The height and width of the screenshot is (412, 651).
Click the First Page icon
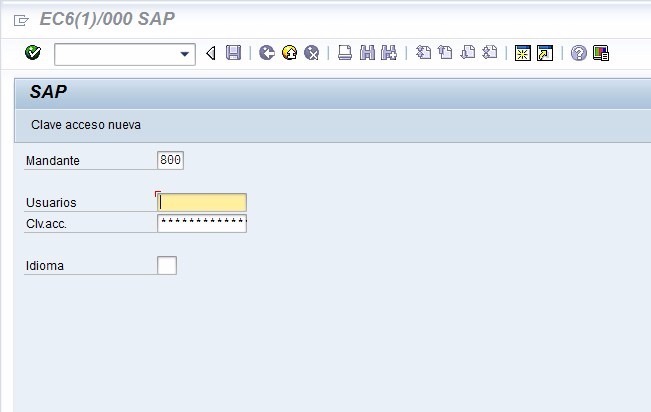point(423,53)
